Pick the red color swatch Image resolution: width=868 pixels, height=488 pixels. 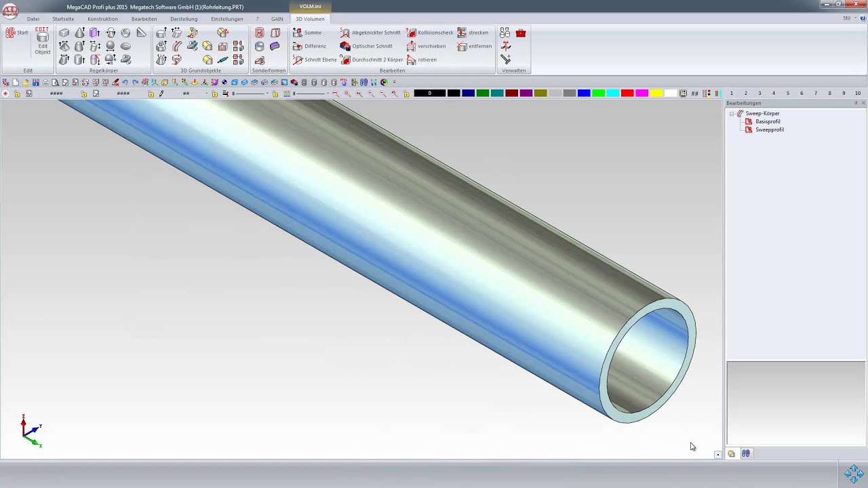point(627,94)
